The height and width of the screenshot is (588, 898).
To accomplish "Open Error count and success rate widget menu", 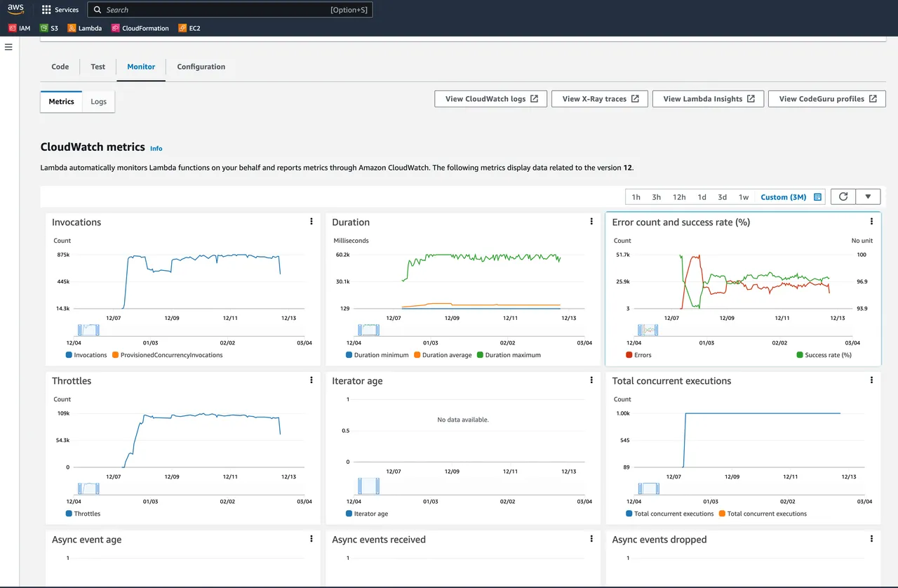I will 871,222.
